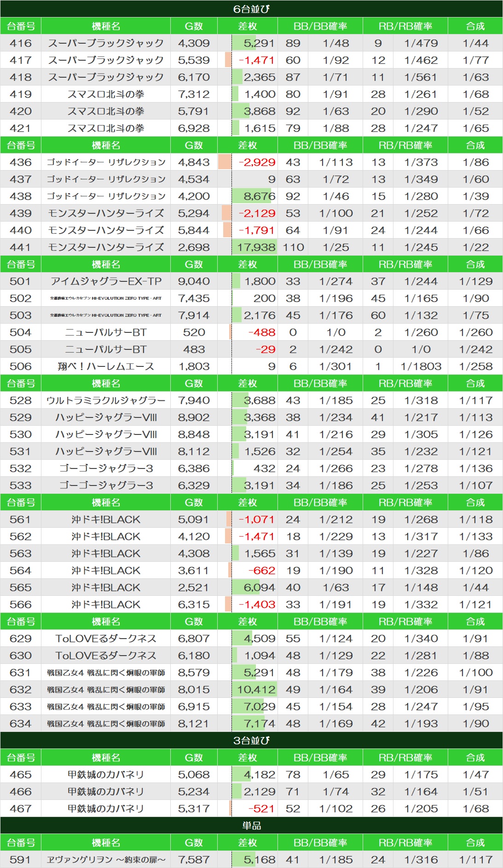This screenshot has width=503, height=868.
Task: Select モンスターハンターライズ name in row 440
Action: (x=106, y=230)
